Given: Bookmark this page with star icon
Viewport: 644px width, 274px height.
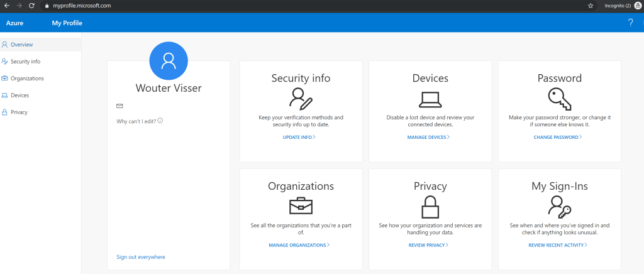Looking at the screenshot, I should click(591, 6).
